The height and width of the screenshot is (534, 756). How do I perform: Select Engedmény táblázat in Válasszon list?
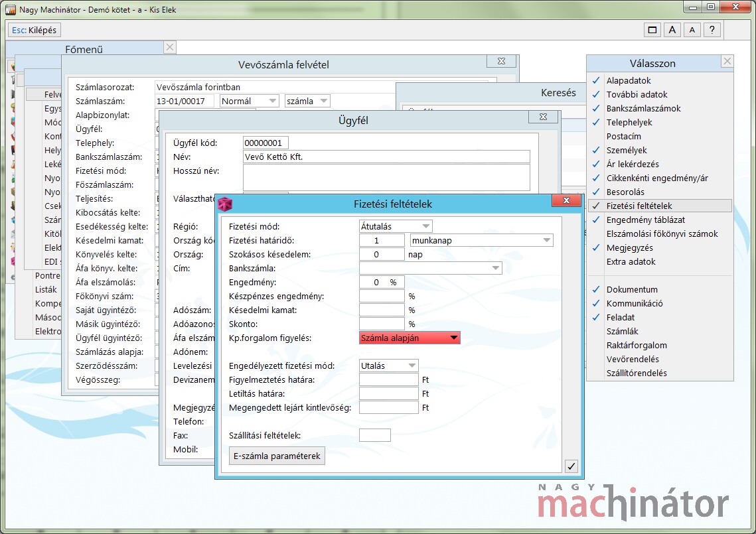(x=645, y=220)
